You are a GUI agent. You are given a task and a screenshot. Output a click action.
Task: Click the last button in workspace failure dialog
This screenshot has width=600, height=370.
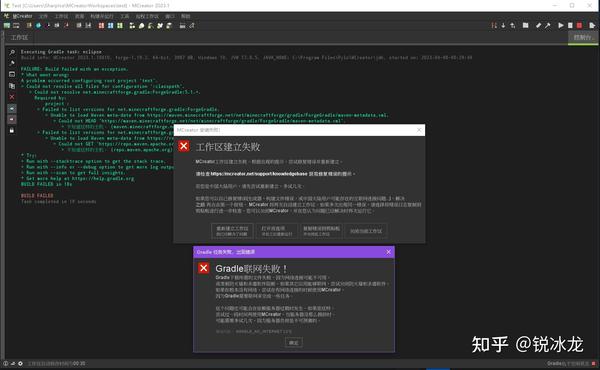(366, 231)
